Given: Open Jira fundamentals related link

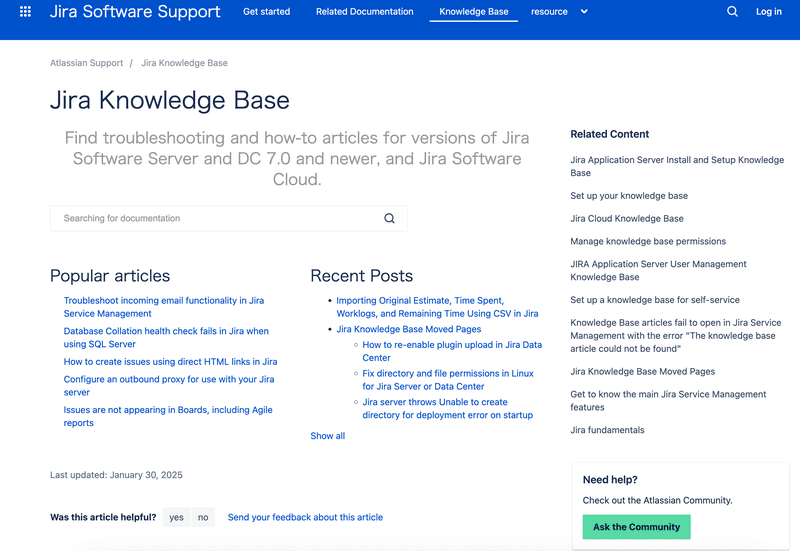Looking at the screenshot, I should point(607,430).
